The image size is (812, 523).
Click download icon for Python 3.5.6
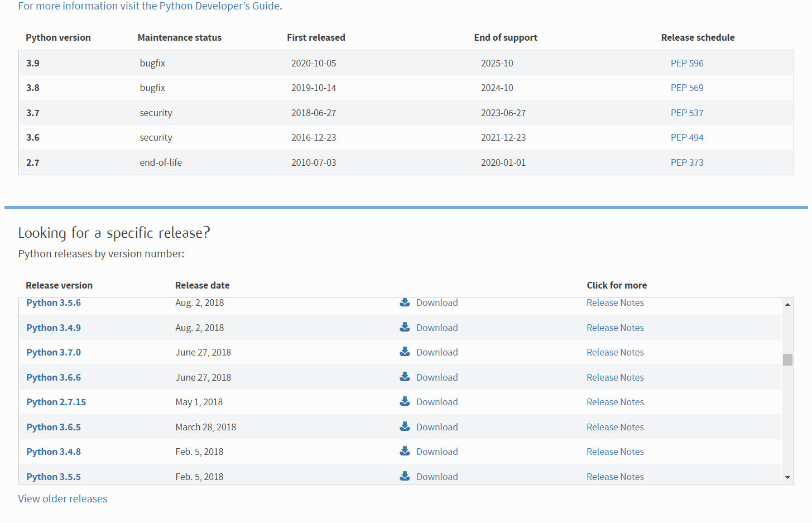[405, 303]
